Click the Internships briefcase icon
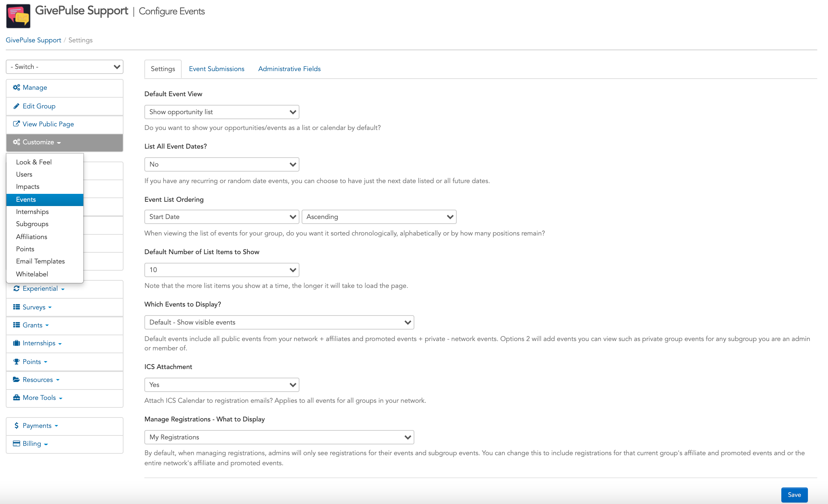 pos(17,343)
